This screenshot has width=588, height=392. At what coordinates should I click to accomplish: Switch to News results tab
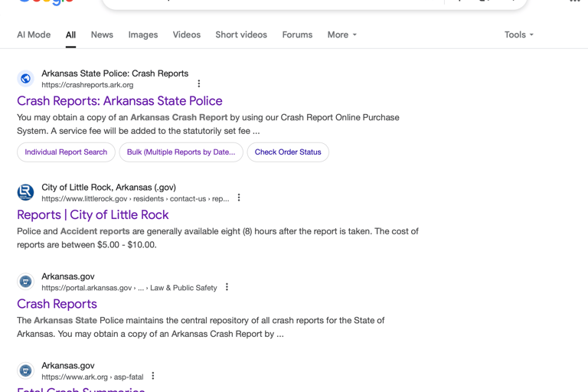(x=102, y=35)
